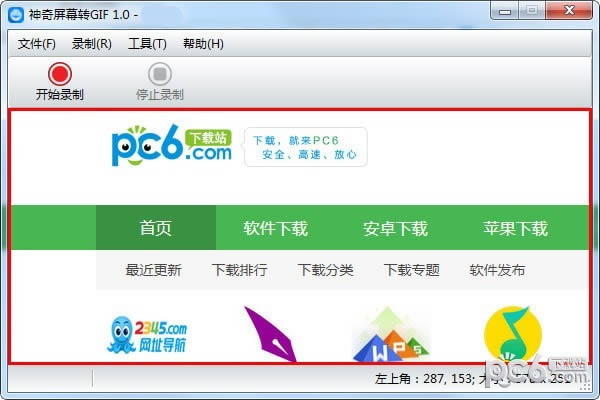The height and width of the screenshot is (400, 600).
Task: Click the app icon in title bar
Action: (16, 15)
